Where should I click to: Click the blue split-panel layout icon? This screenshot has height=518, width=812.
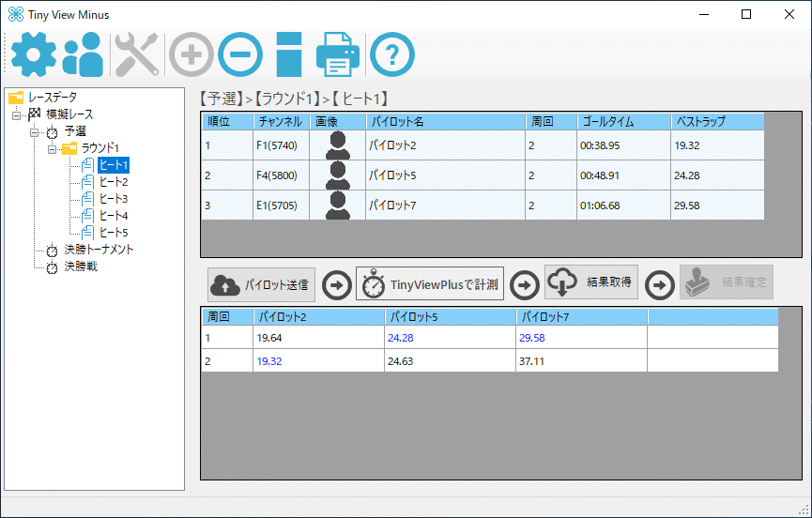[289, 54]
